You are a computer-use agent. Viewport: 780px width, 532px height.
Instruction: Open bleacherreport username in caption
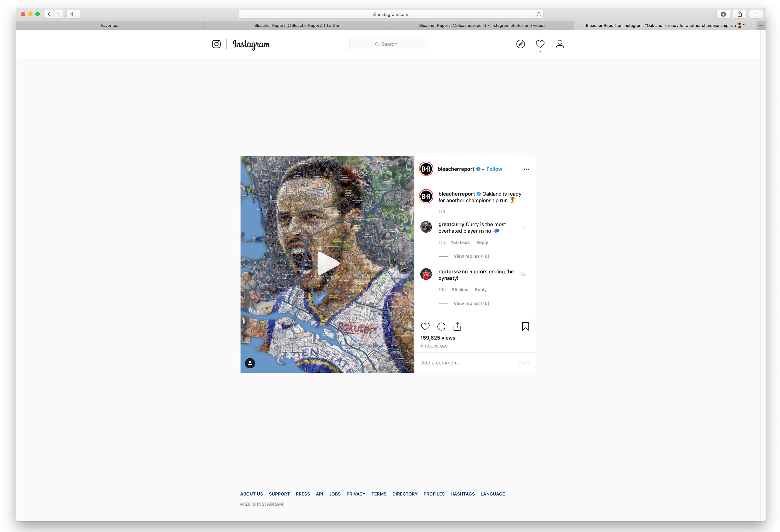point(456,194)
